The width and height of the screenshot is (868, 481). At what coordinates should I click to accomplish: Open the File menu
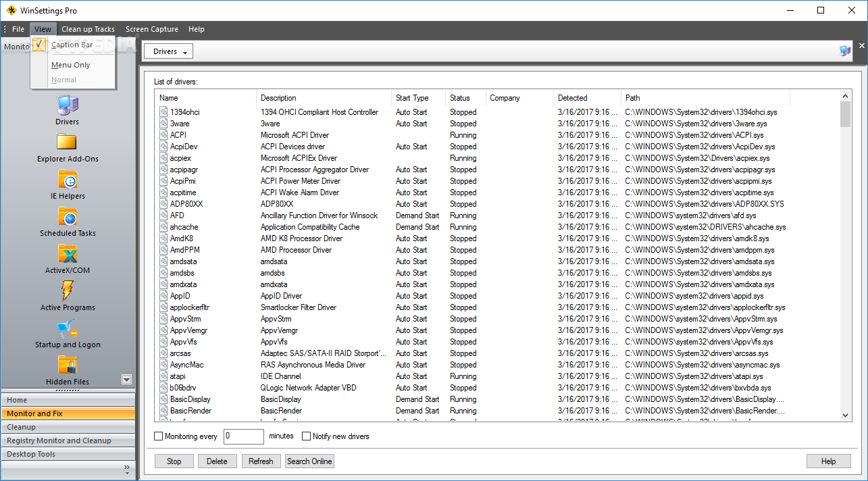[x=18, y=29]
